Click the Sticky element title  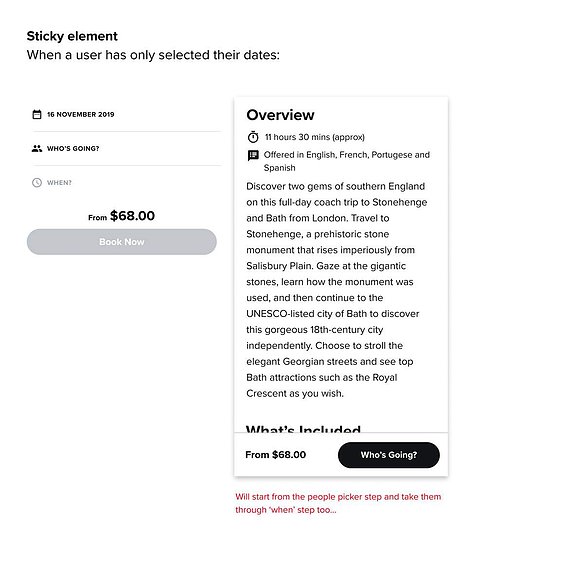(x=72, y=36)
